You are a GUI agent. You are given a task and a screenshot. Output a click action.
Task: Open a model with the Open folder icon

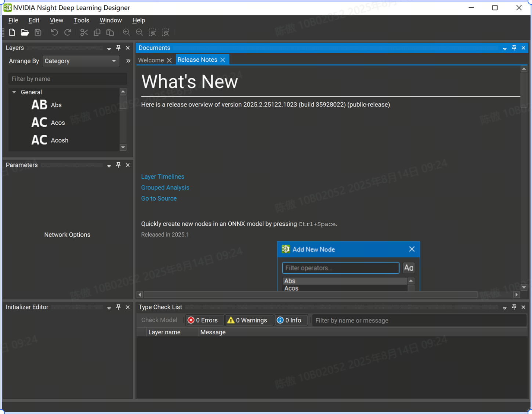coord(25,32)
